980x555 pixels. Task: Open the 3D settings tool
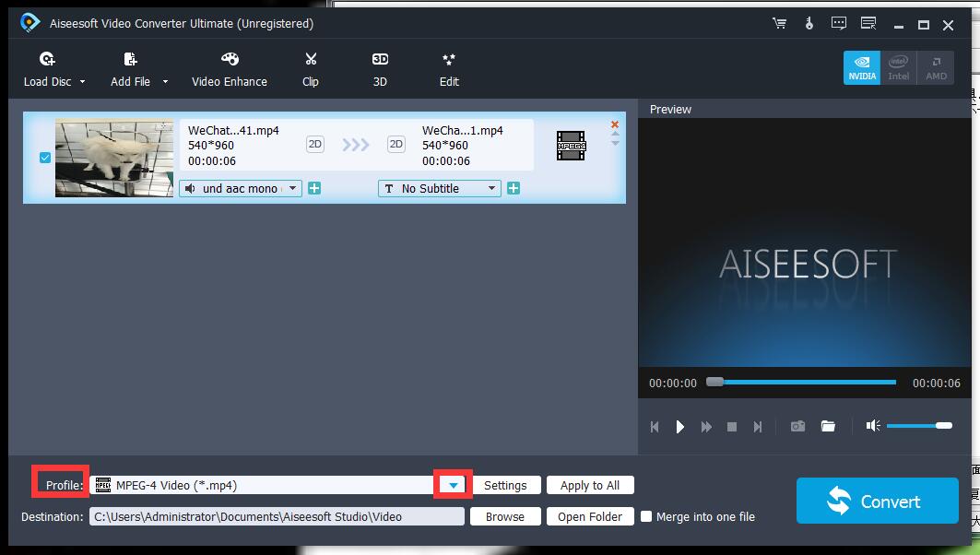(x=380, y=69)
